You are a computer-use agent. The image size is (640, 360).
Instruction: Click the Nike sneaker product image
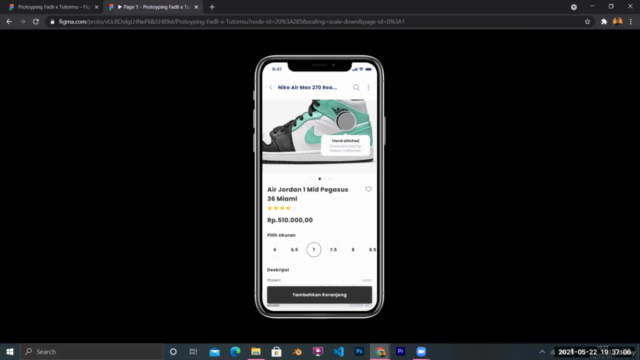319,136
